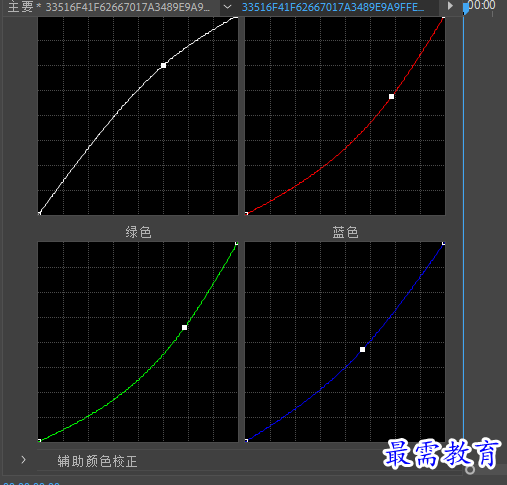Expand the 辅助颜色校正 section
The width and height of the screenshot is (507, 485).
23,460
